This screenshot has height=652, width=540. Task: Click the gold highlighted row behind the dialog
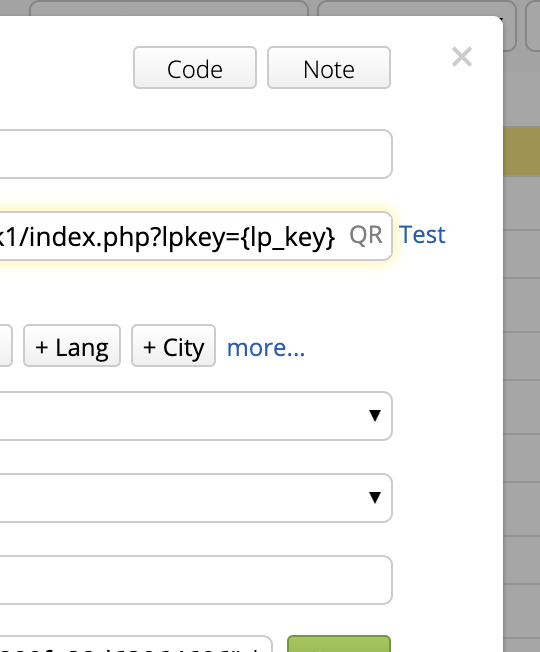pyautogui.click(x=521, y=152)
